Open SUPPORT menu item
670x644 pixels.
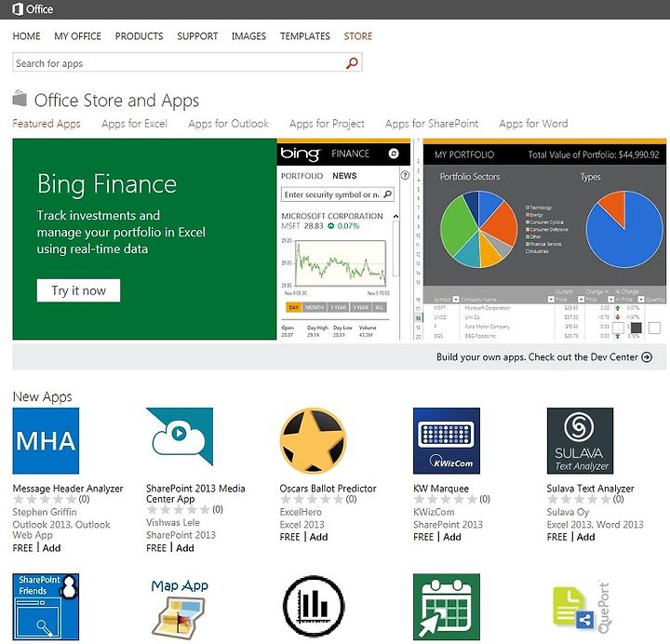point(197,36)
